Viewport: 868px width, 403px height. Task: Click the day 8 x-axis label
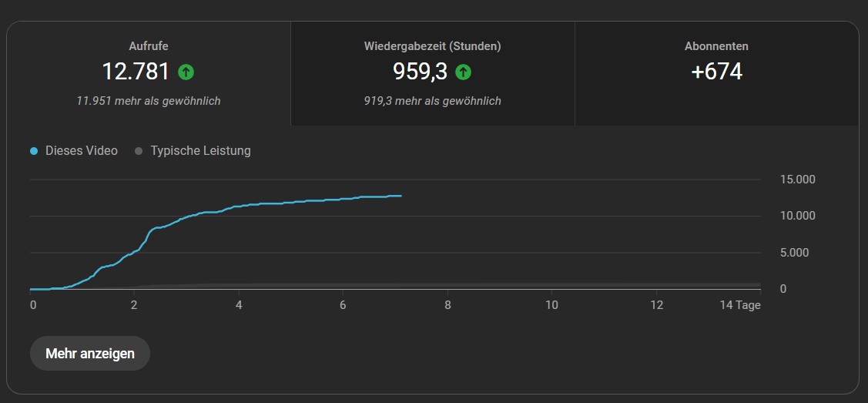tap(447, 305)
